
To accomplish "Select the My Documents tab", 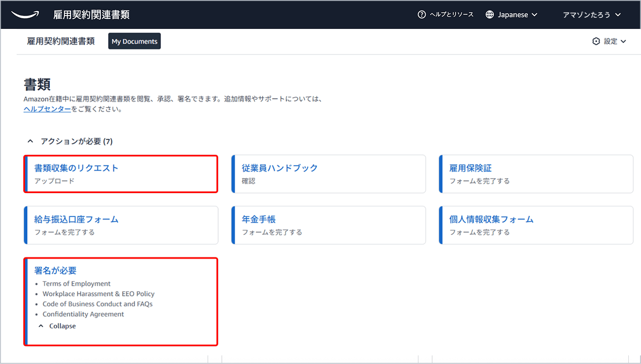I will click(134, 41).
